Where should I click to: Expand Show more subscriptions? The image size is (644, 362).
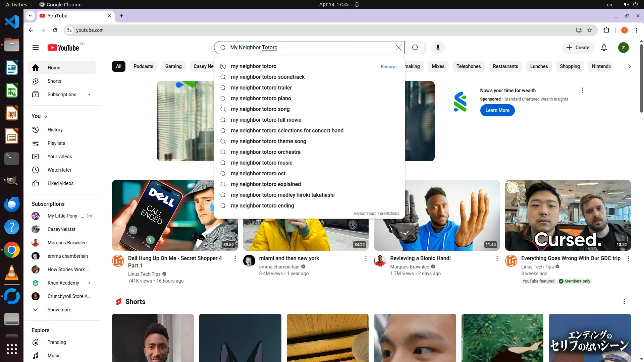click(x=59, y=310)
